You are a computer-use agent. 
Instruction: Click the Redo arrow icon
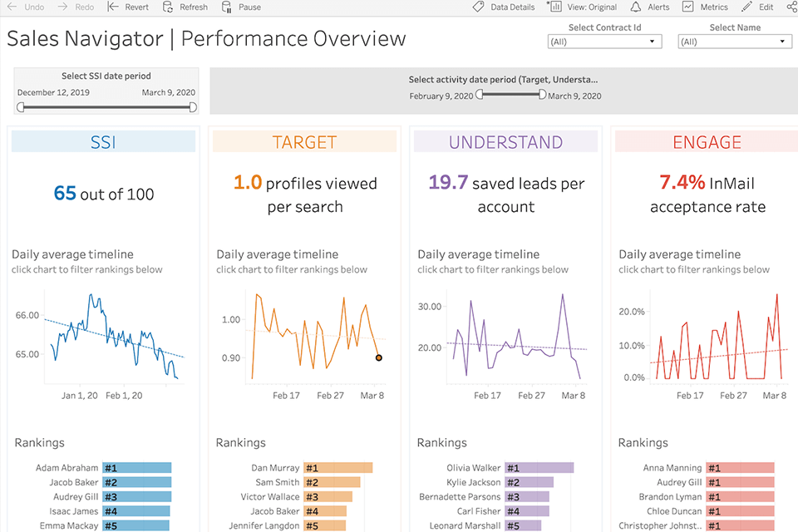pos(62,7)
